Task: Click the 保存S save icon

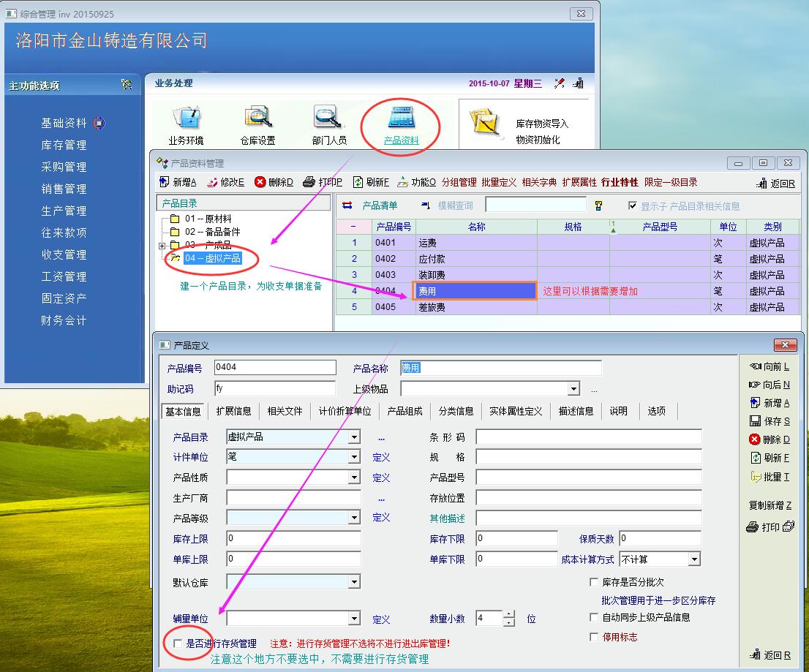Action: coord(755,421)
